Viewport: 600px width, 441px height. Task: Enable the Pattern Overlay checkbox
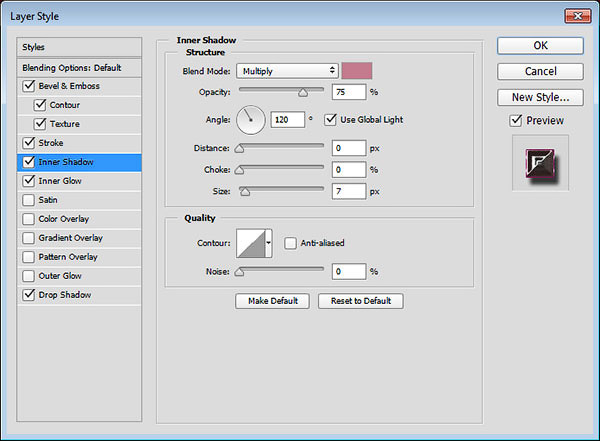29,257
